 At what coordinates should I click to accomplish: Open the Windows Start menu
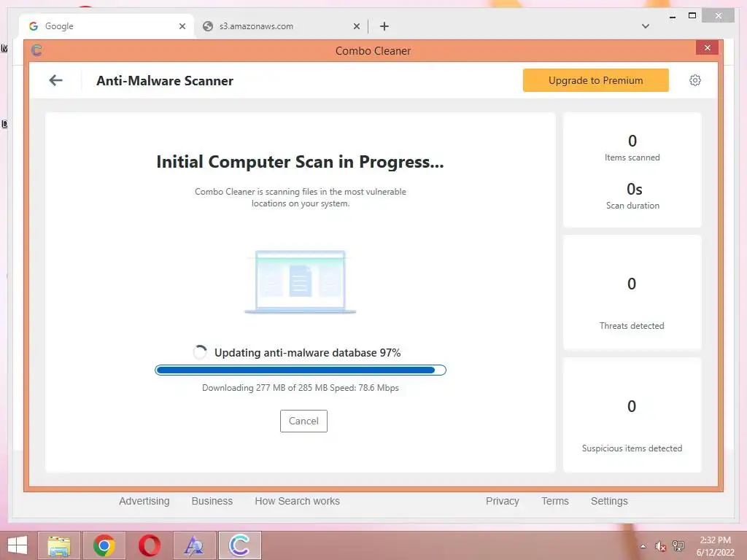click(18, 545)
